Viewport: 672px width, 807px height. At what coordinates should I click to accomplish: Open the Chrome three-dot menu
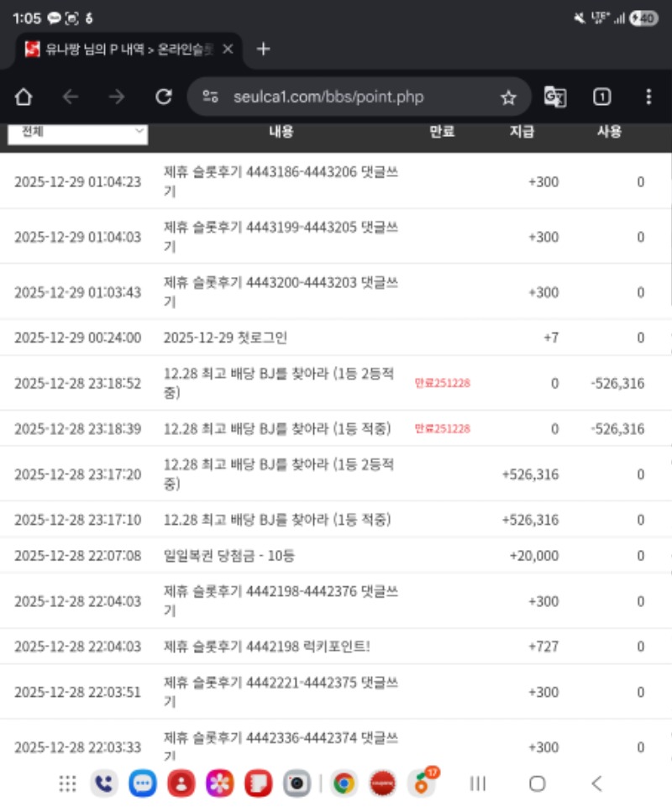pos(648,97)
